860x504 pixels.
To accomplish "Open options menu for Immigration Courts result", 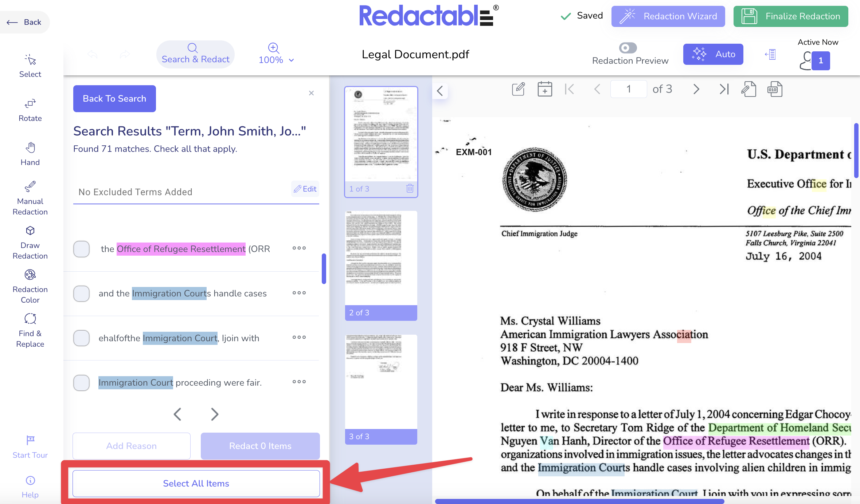I will (299, 293).
